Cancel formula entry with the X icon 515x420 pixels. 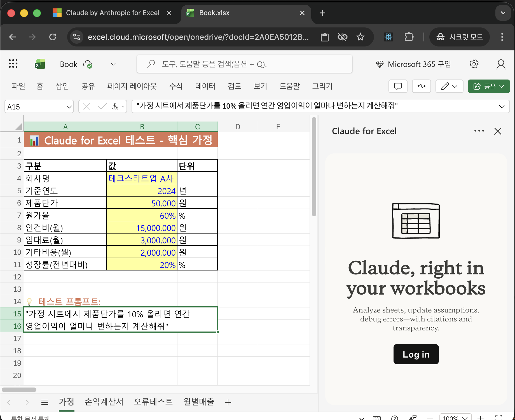click(87, 106)
